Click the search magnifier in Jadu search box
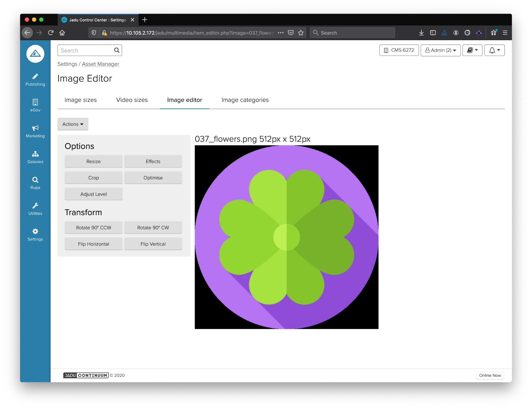532x409 pixels. coord(117,50)
